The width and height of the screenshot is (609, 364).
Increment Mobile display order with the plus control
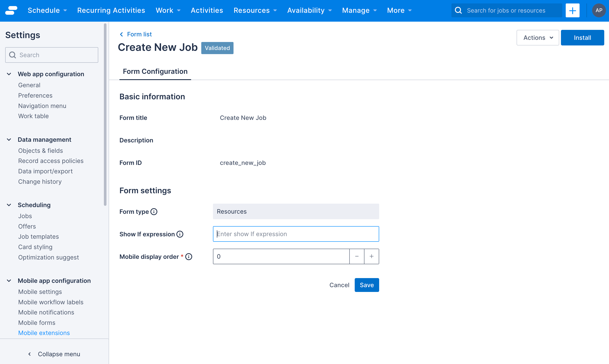coord(371,256)
